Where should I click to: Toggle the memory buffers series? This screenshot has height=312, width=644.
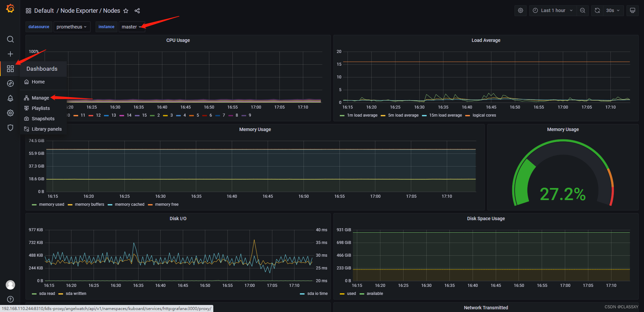(89, 204)
